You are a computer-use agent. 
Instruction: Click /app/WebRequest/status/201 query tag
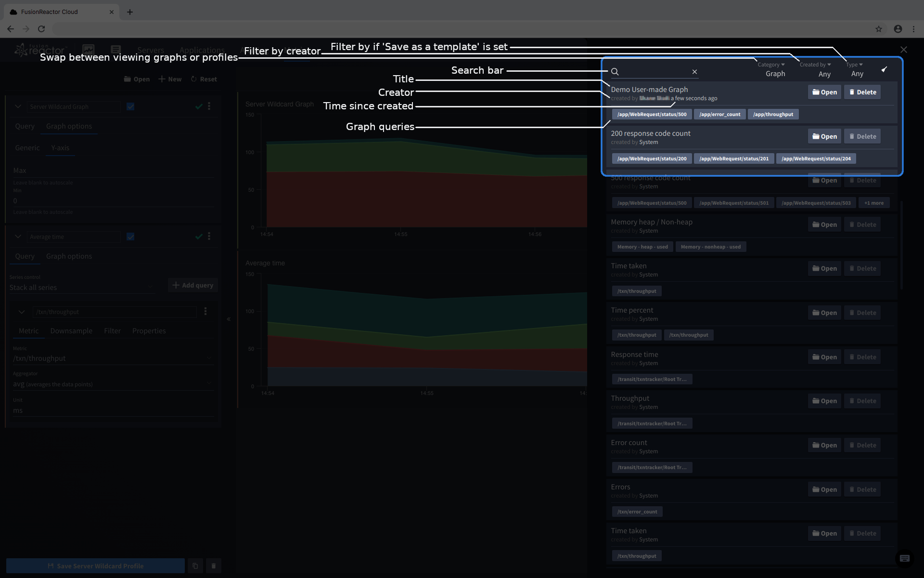coord(734,158)
